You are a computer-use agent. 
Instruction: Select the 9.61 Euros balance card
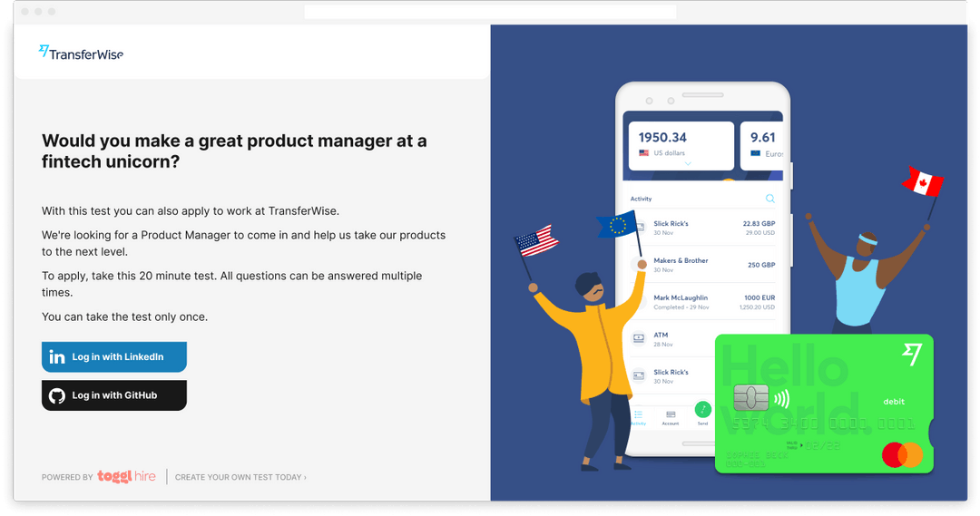[762, 146]
